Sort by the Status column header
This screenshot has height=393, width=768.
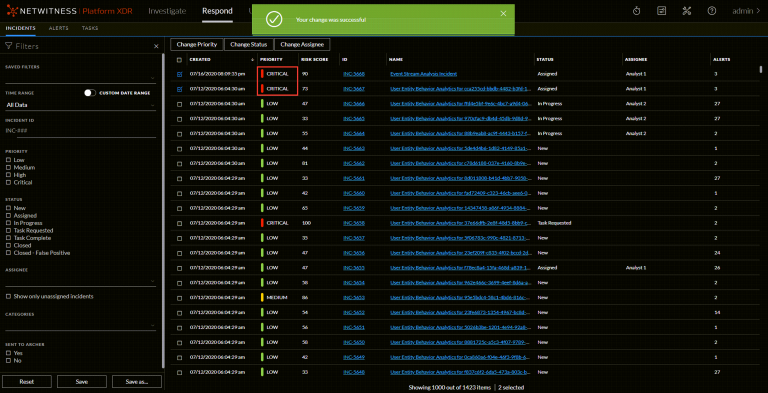545,60
